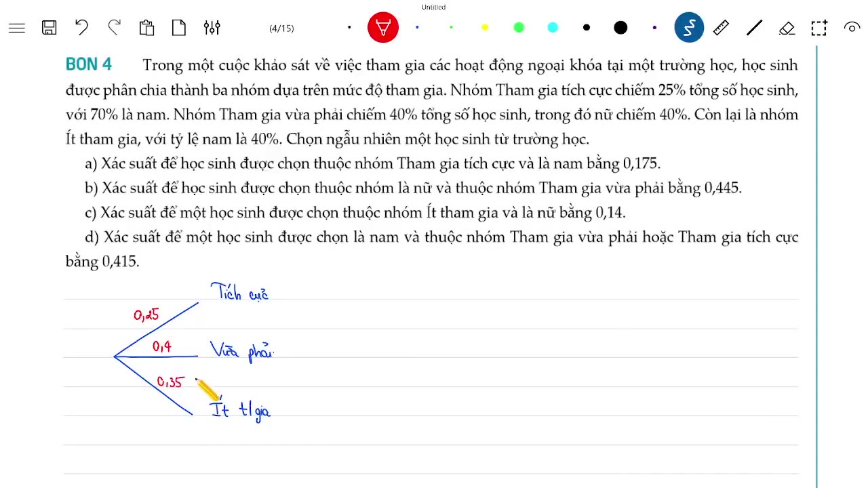Select the ruler tool

tap(721, 28)
